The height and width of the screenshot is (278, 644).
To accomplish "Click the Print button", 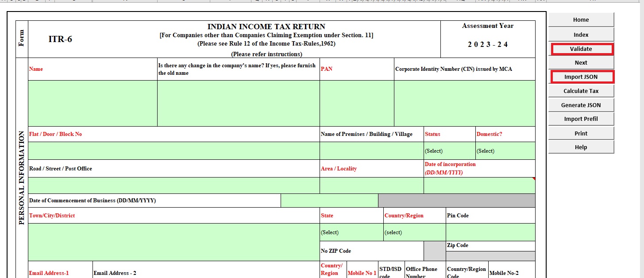I will 581,133.
